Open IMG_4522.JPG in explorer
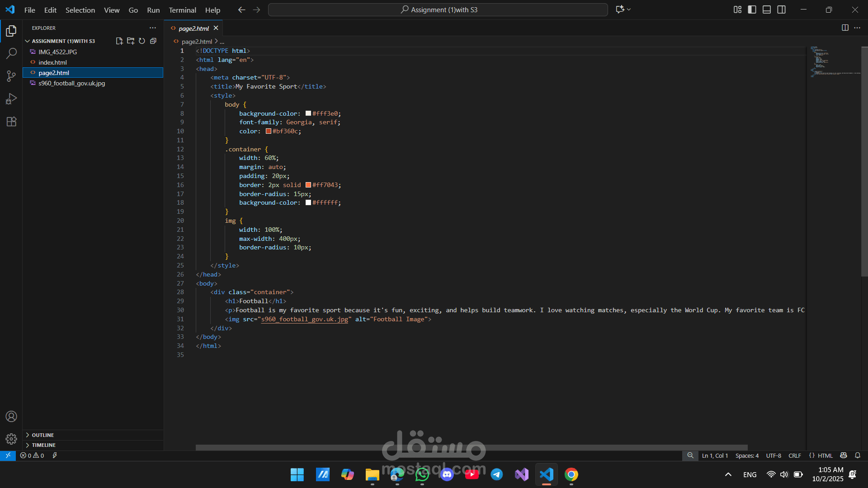This screenshot has width=868, height=488. (93, 52)
